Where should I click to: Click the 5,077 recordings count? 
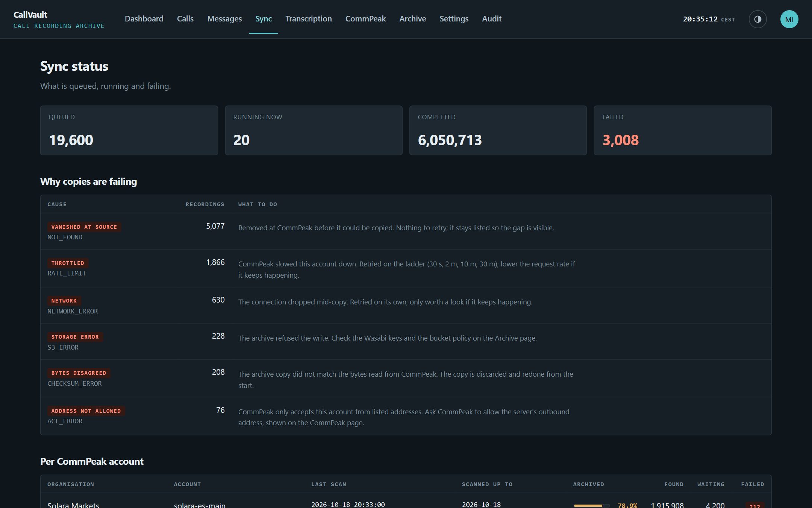215,226
